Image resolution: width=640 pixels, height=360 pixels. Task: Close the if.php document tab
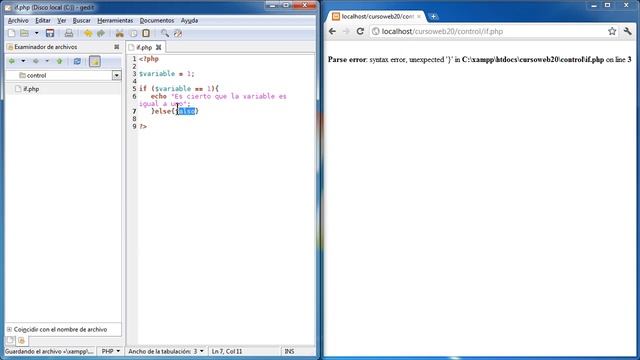coord(158,47)
